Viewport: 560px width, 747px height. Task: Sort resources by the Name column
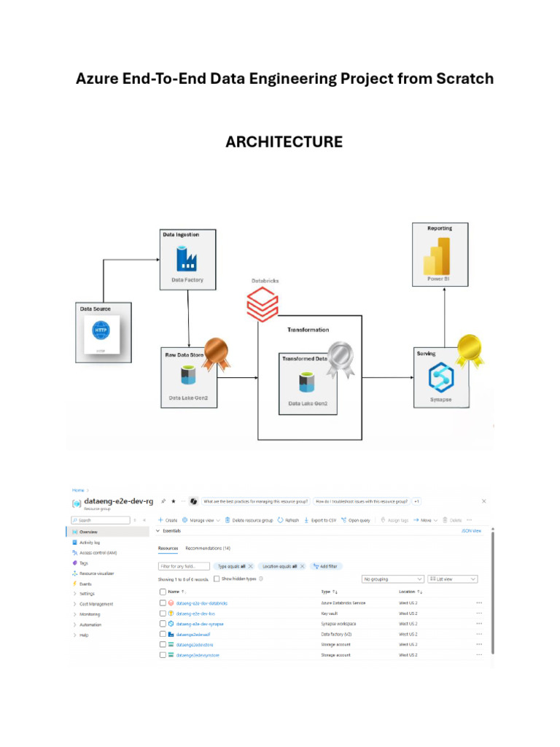(x=176, y=592)
